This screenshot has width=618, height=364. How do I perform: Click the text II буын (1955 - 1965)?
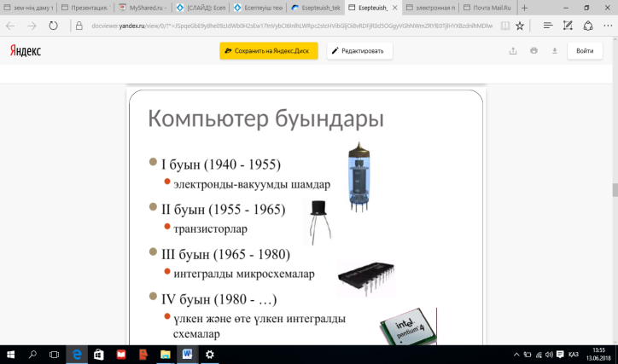tap(223, 209)
